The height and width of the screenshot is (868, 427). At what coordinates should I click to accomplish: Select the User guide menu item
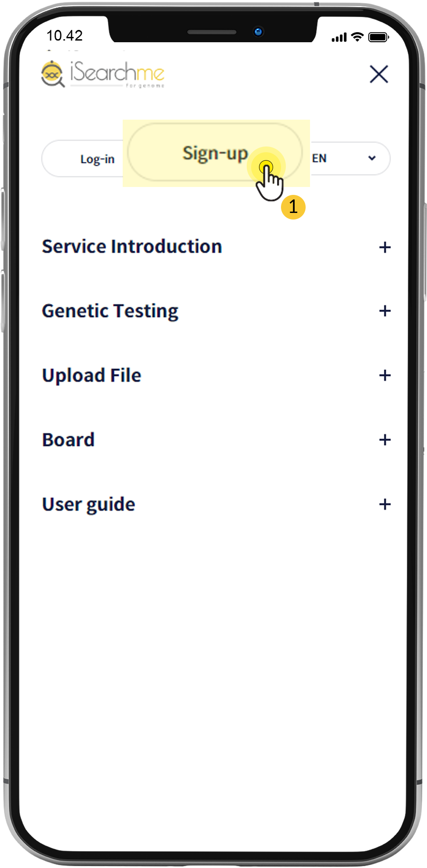pos(88,505)
